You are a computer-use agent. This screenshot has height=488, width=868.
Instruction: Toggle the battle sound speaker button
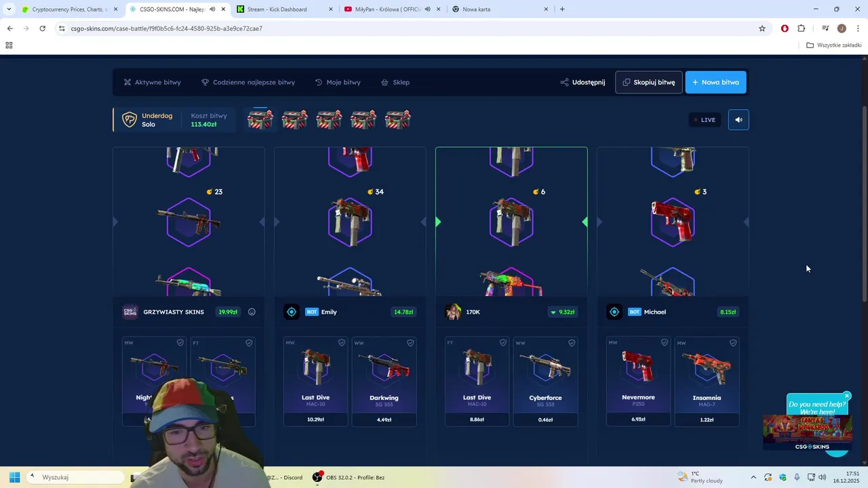(x=738, y=120)
